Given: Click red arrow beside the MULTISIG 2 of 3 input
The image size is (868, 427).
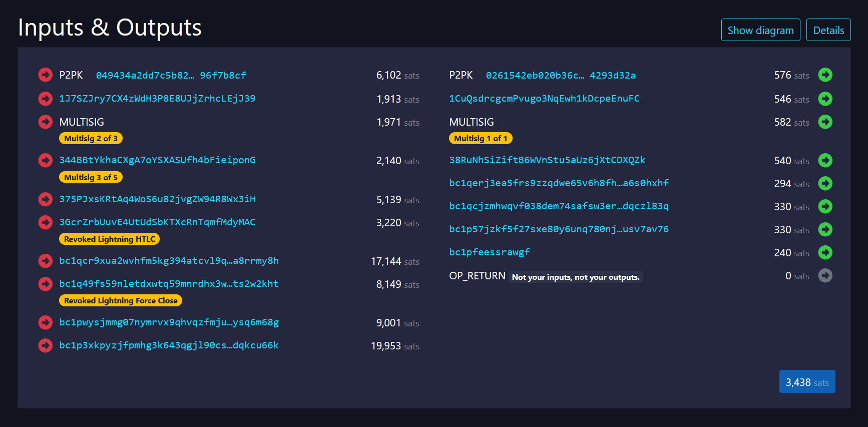Looking at the screenshot, I should [x=46, y=122].
